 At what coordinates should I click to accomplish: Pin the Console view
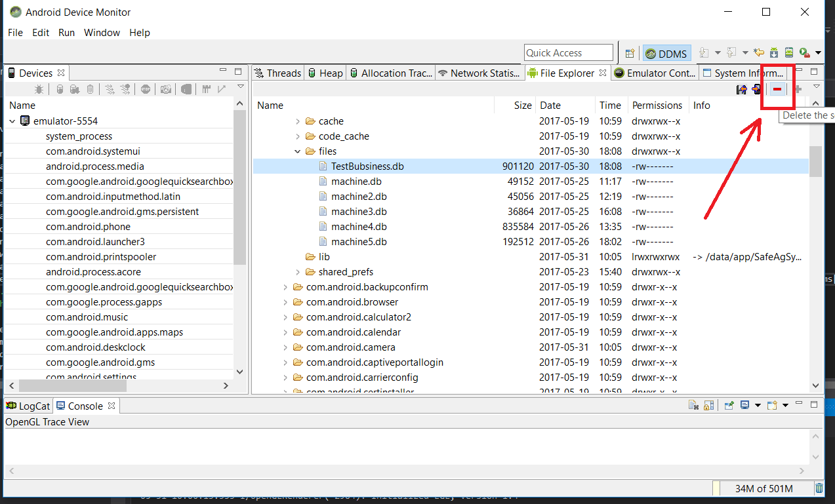click(x=729, y=405)
